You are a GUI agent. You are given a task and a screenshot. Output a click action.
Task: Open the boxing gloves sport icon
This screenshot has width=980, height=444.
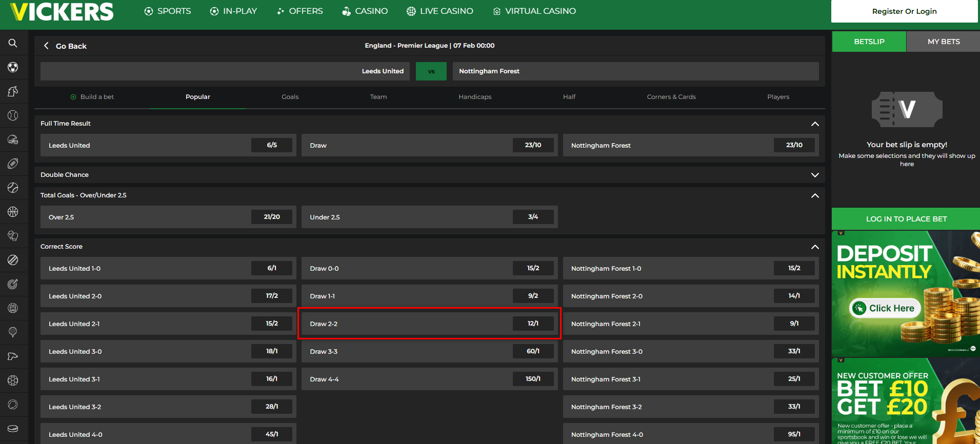click(x=13, y=236)
